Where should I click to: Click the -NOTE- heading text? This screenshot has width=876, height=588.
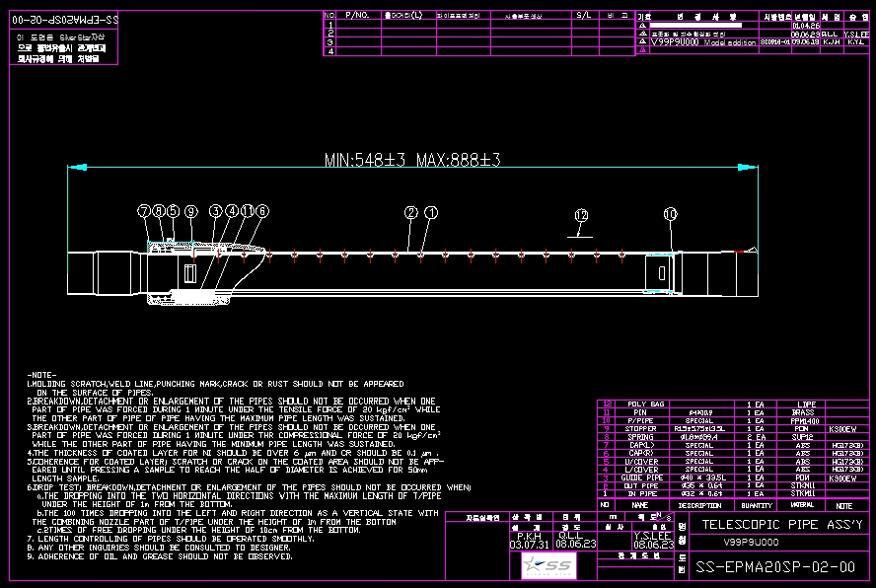pyautogui.click(x=41, y=375)
